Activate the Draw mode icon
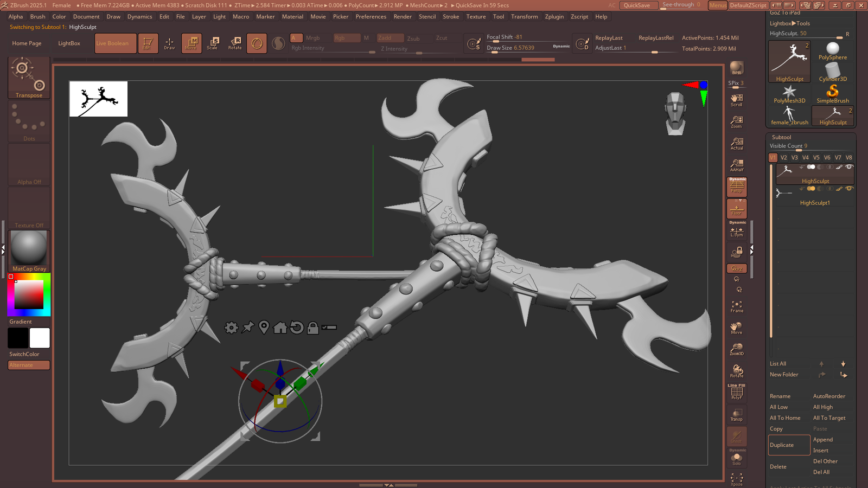This screenshot has width=868, height=488. (x=169, y=43)
